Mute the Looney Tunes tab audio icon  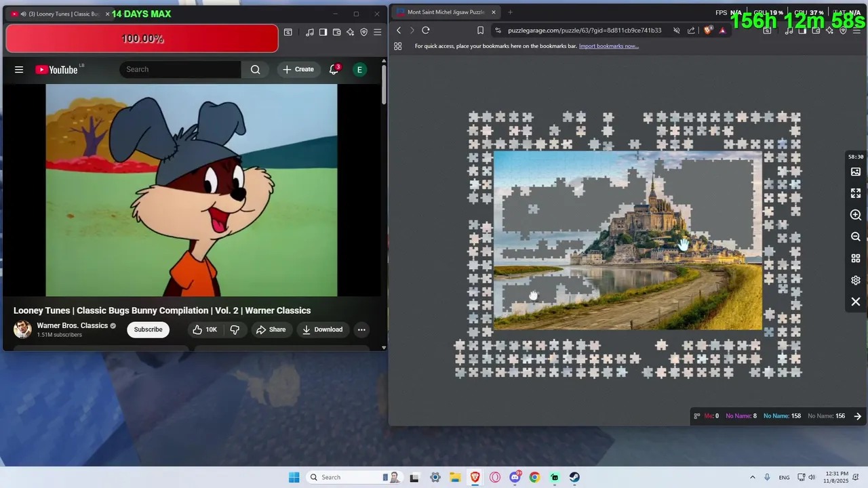(23, 14)
